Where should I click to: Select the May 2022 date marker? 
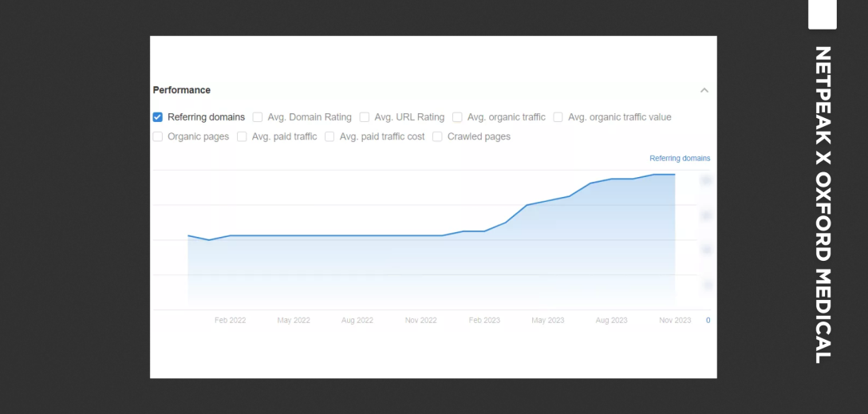pyautogui.click(x=294, y=321)
